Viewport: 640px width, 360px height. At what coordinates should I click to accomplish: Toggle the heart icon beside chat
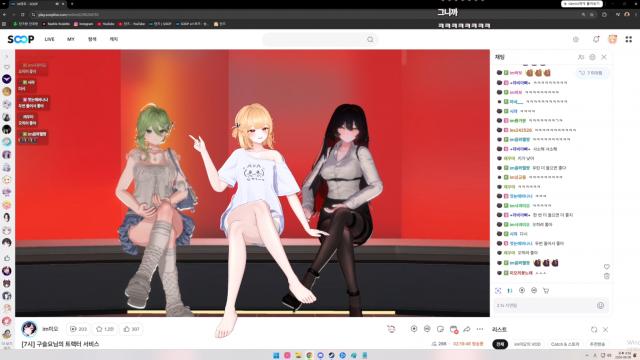coord(607,267)
